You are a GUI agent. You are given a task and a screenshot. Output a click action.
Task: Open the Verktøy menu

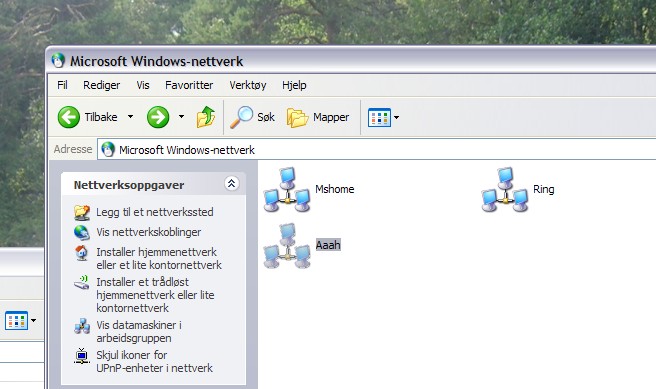click(x=248, y=85)
